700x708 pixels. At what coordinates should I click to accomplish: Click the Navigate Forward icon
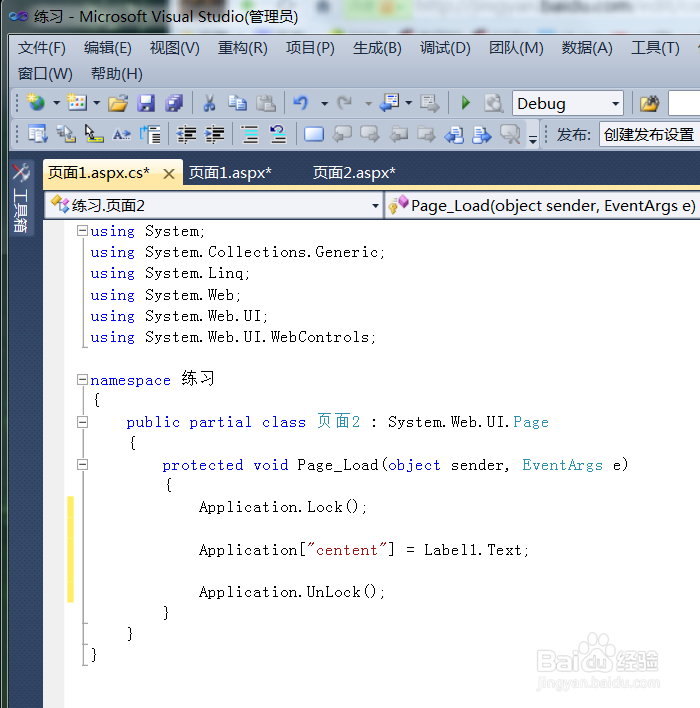click(429, 103)
